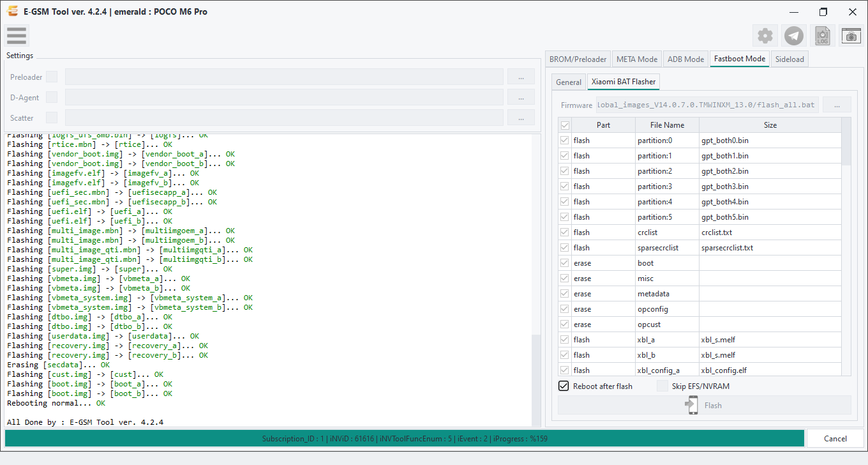The image size is (868, 465).
Task: Switch to the META Mode tab
Action: pos(637,59)
